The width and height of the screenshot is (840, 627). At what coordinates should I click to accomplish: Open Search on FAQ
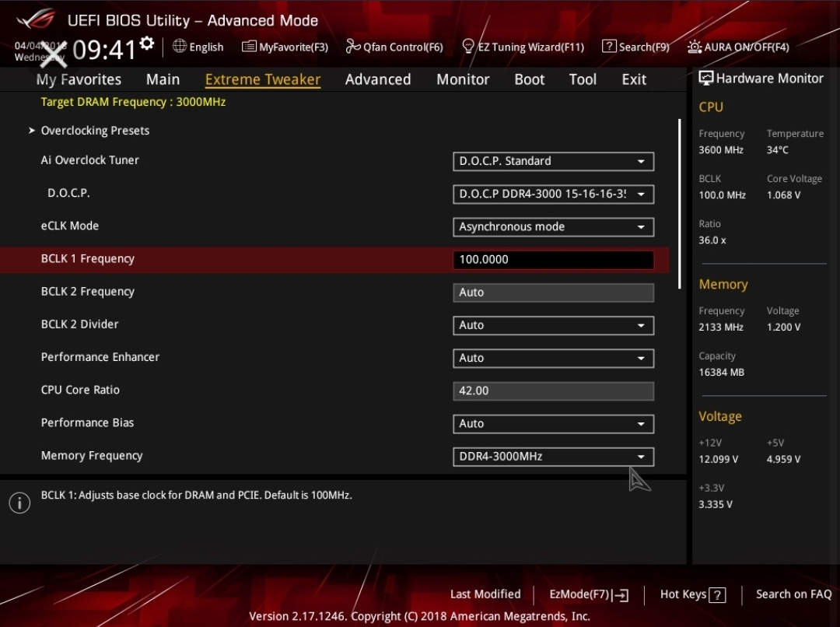point(793,594)
